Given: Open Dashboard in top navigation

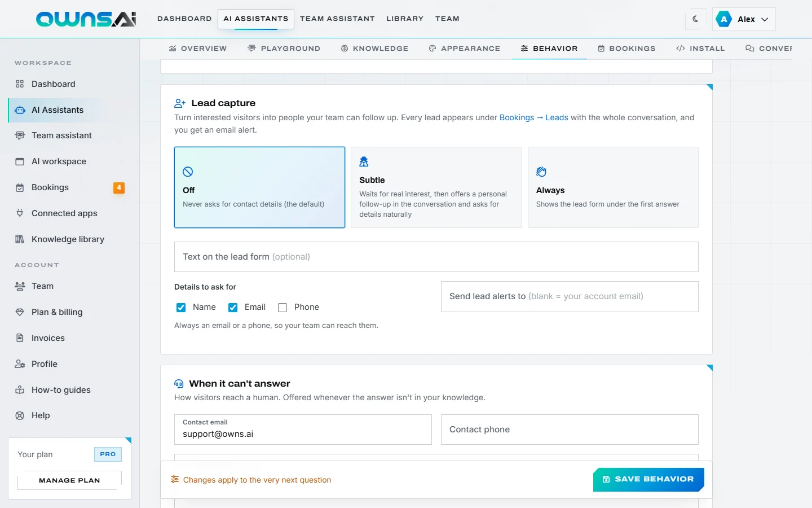Looking at the screenshot, I should (x=184, y=19).
